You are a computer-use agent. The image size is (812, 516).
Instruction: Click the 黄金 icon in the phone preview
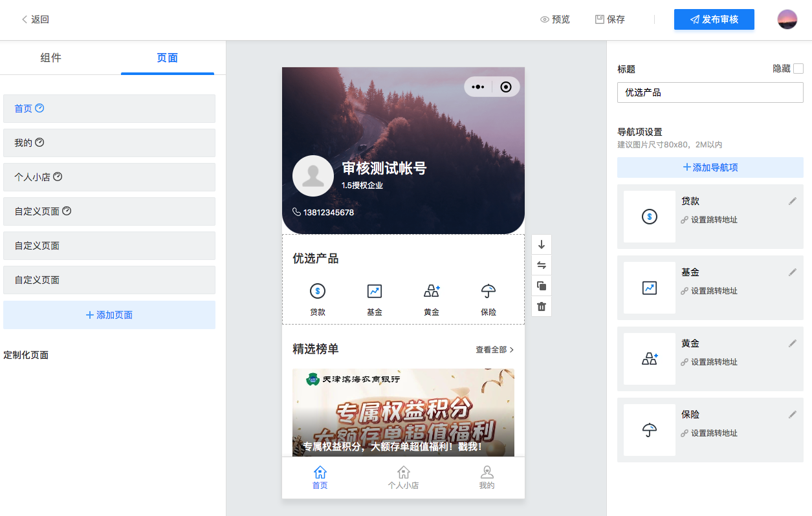(x=432, y=291)
